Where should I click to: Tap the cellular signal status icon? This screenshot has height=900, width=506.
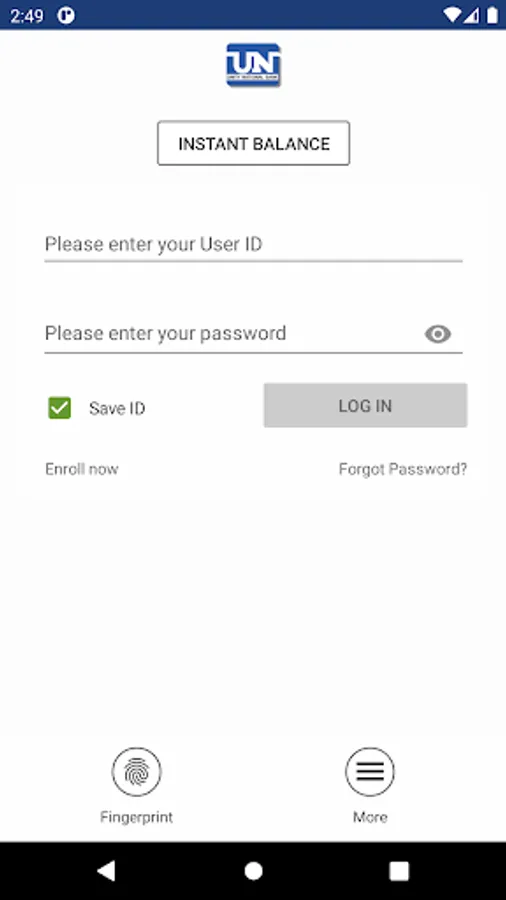(x=472, y=15)
